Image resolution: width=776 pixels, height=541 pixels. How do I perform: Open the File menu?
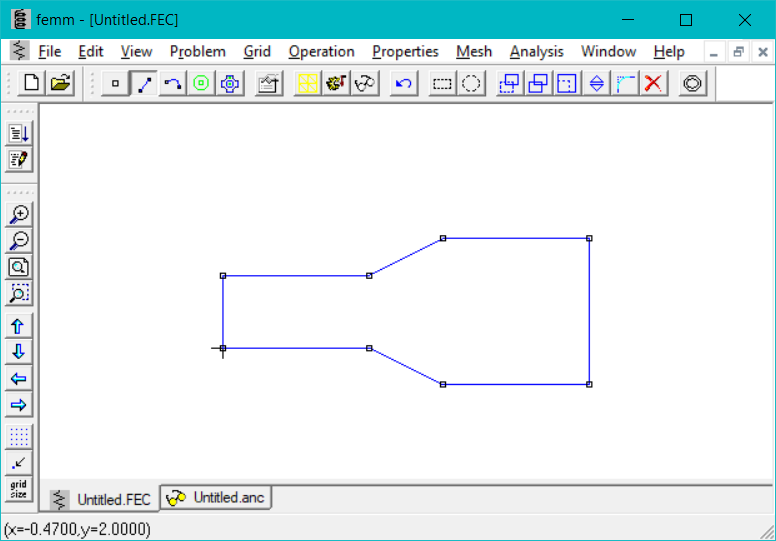pyautogui.click(x=49, y=51)
